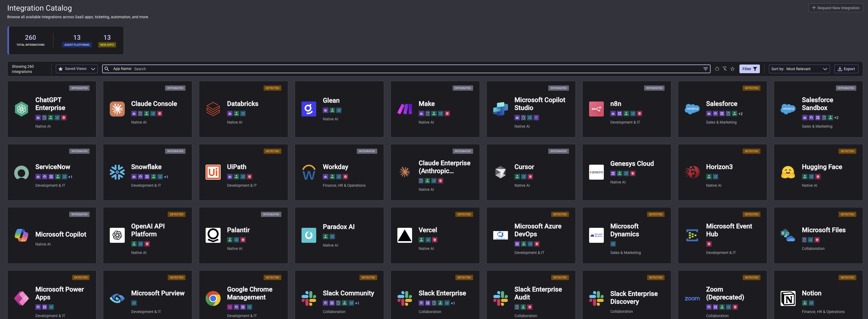Click Finance, HR & Operations under Workday
Image resolution: width=868 pixels, height=319 pixels.
point(344,186)
